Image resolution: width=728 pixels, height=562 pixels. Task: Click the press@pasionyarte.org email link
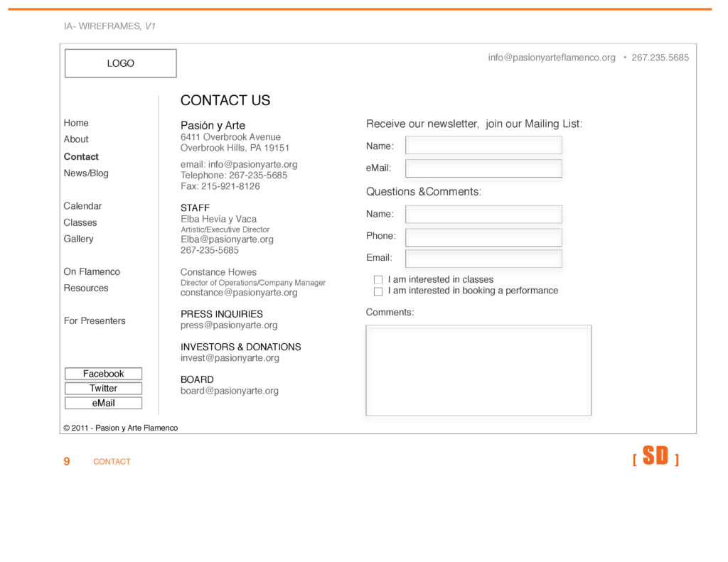(x=229, y=325)
